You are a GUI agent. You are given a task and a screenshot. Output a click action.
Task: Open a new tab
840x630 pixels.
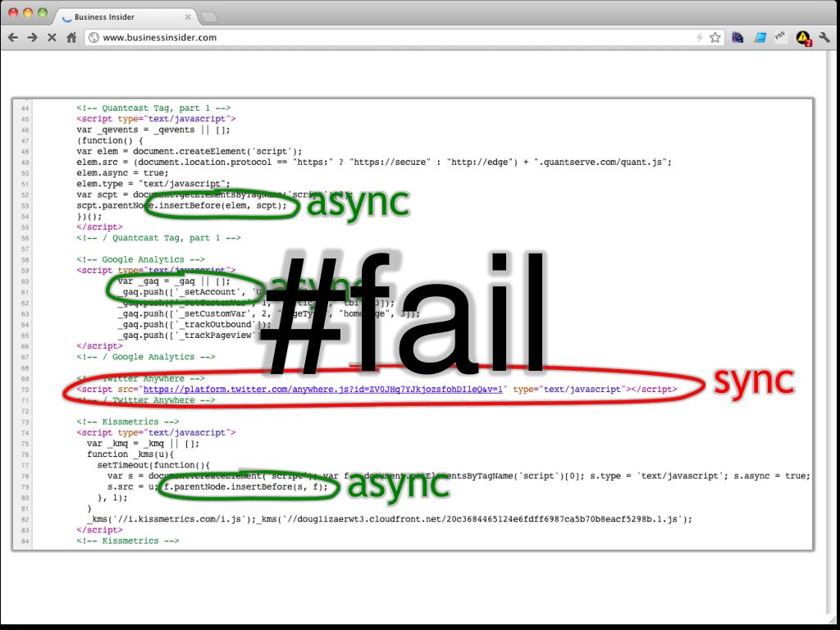click(x=209, y=18)
